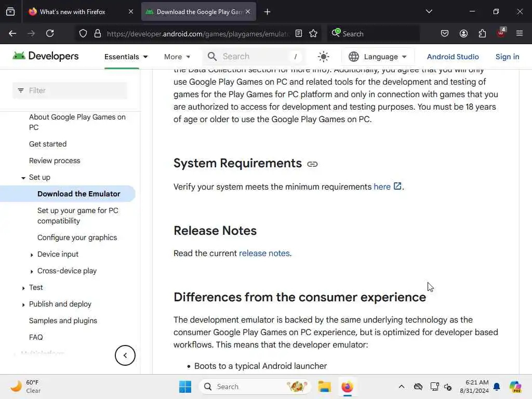This screenshot has height=399, width=532.
Task: Bookmark this page with the star icon
Action: 313,33
